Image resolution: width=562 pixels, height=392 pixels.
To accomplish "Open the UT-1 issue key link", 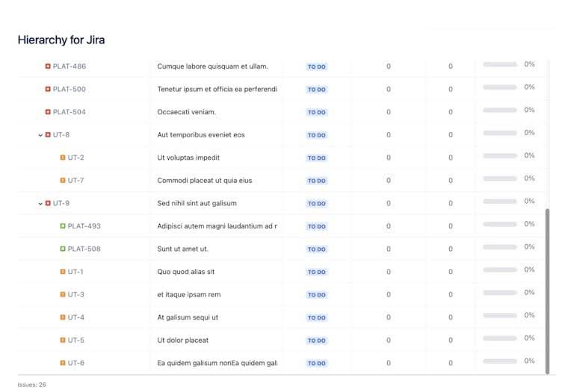I will [75, 272].
